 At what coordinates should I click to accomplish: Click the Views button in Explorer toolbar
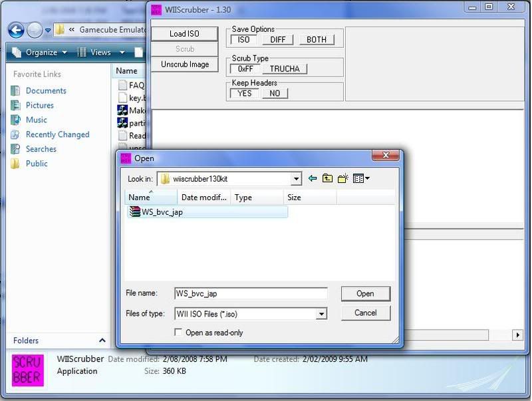[94, 53]
